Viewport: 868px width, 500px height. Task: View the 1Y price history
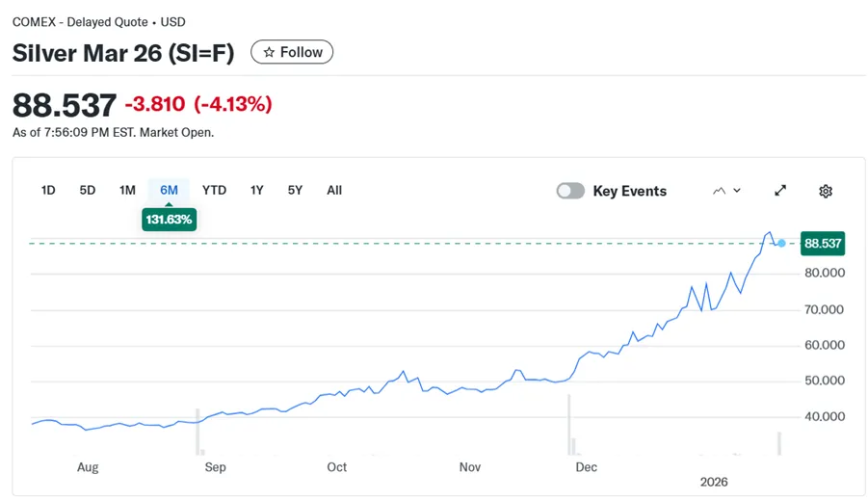coord(256,190)
